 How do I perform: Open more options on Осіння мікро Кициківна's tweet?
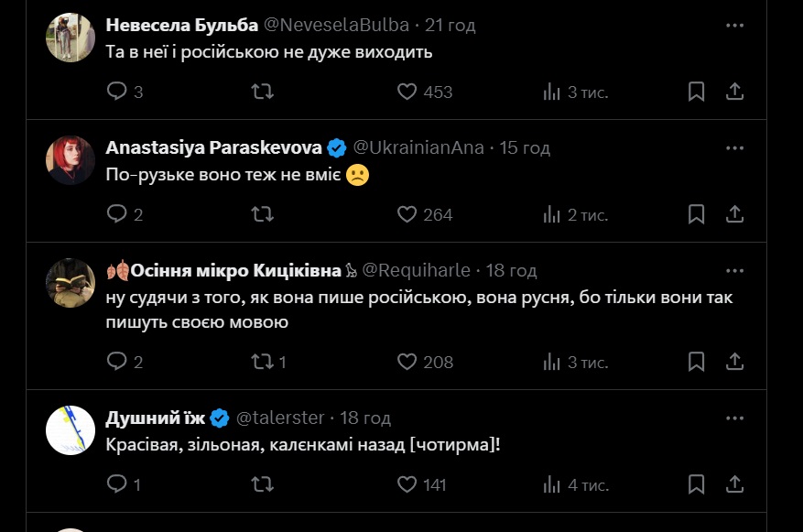point(734,271)
